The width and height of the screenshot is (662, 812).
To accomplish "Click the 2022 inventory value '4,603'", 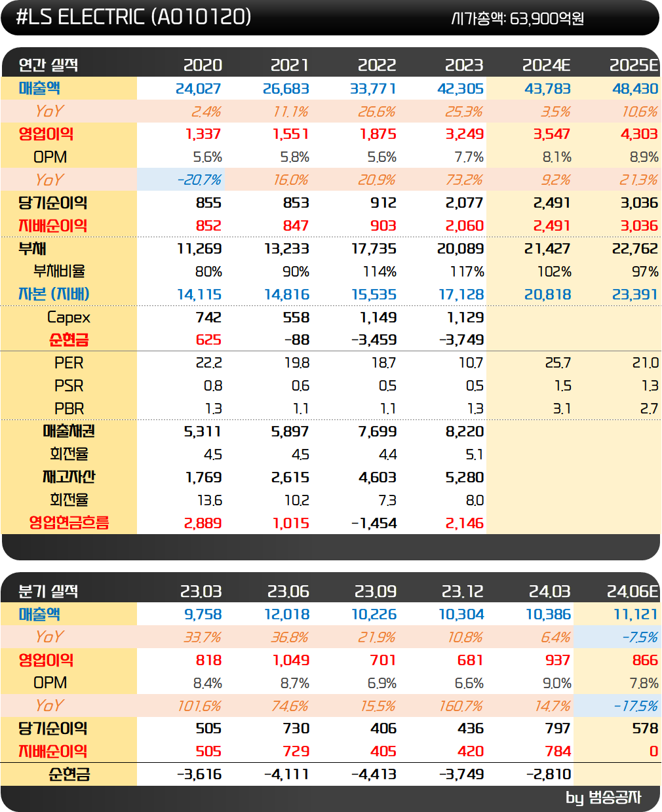I will (377, 477).
